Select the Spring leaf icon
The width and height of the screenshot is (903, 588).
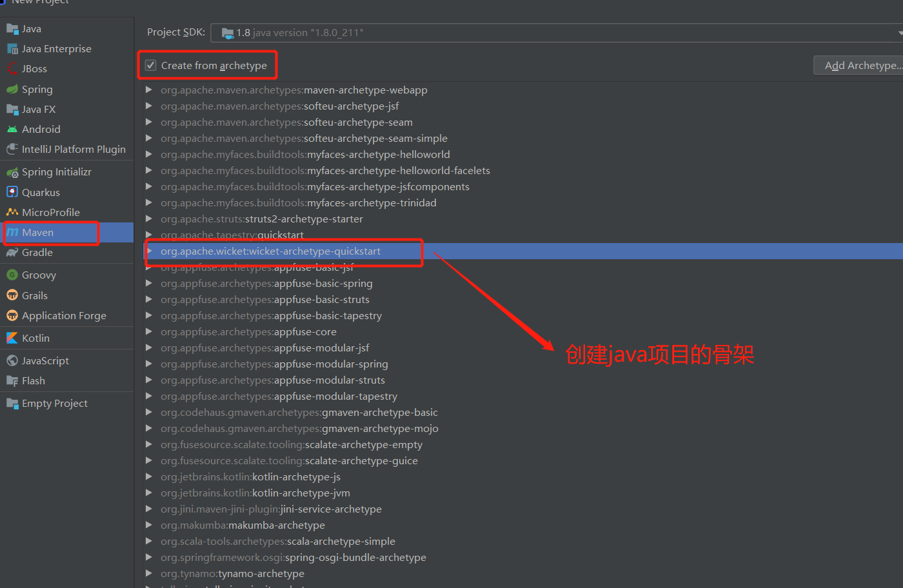pyautogui.click(x=12, y=89)
